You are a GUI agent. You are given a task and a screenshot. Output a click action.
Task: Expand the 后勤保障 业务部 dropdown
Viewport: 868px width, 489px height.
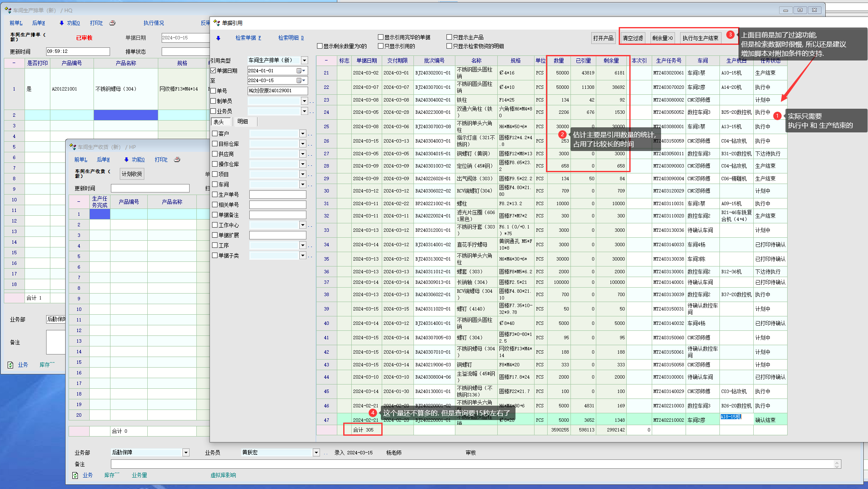pos(186,453)
